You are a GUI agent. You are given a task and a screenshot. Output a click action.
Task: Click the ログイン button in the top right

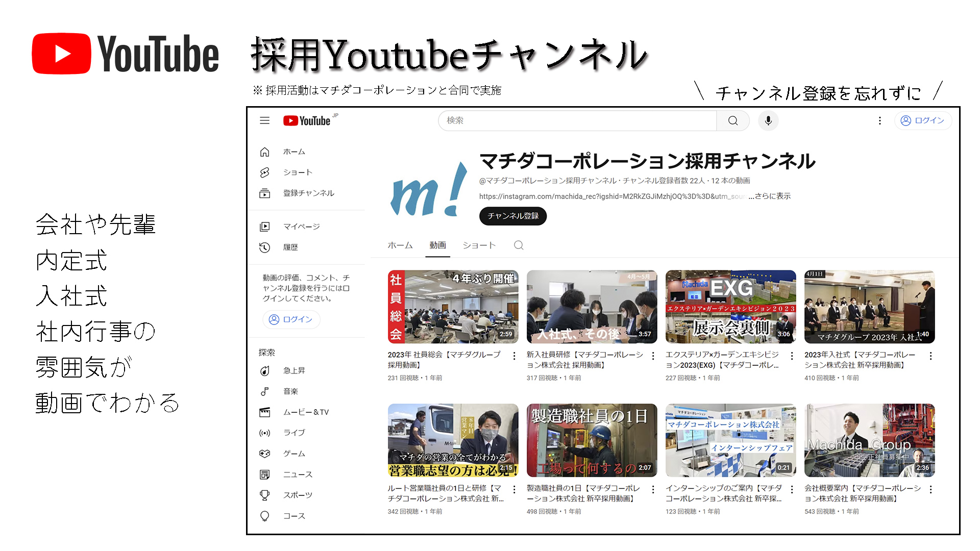[923, 121]
